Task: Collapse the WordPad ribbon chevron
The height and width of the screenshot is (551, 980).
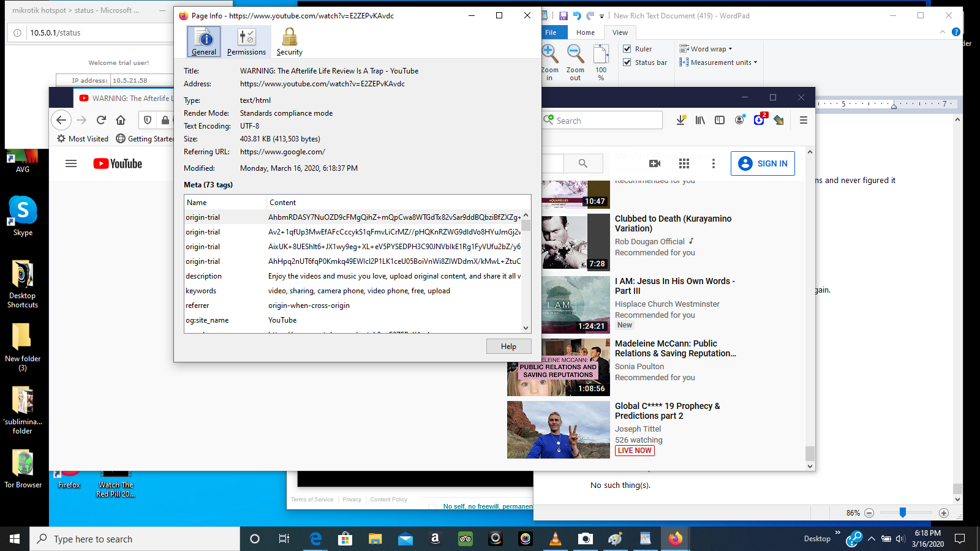Action: tap(942, 32)
